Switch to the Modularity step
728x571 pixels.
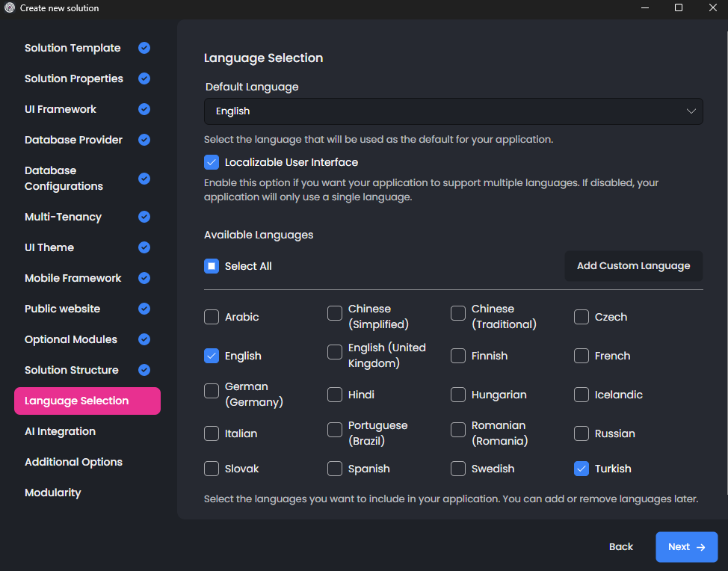52,493
